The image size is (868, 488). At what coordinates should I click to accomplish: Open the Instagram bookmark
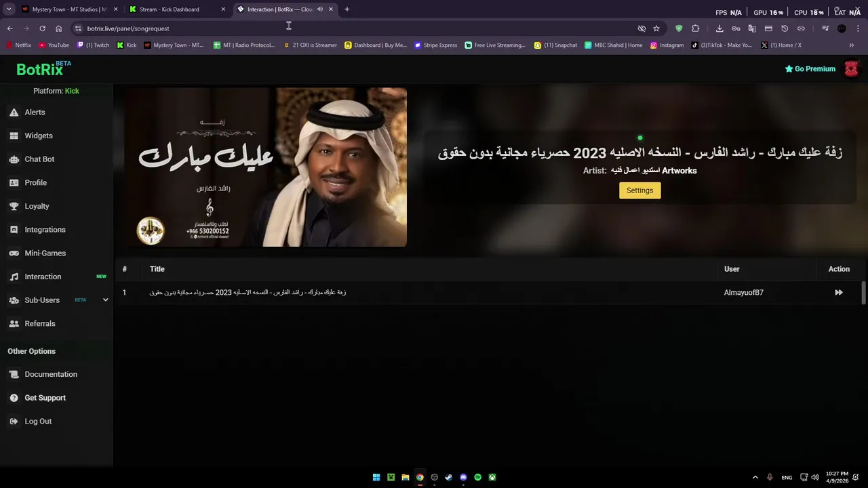pos(667,45)
